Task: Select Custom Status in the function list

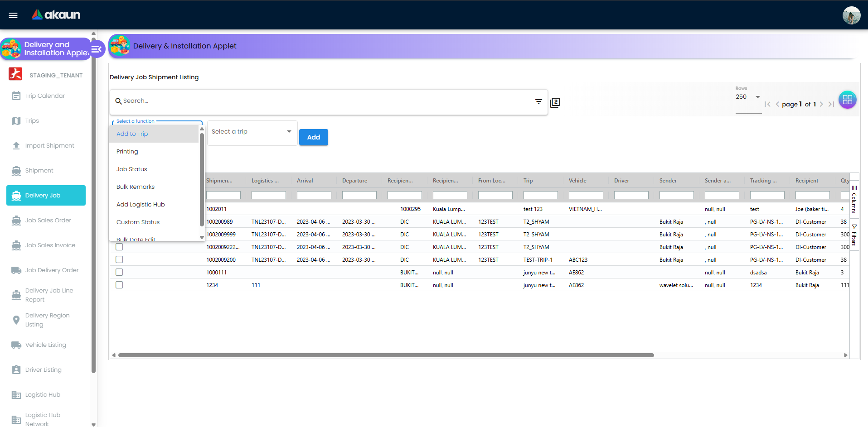Action: pyautogui.click(x=138, y=222)
